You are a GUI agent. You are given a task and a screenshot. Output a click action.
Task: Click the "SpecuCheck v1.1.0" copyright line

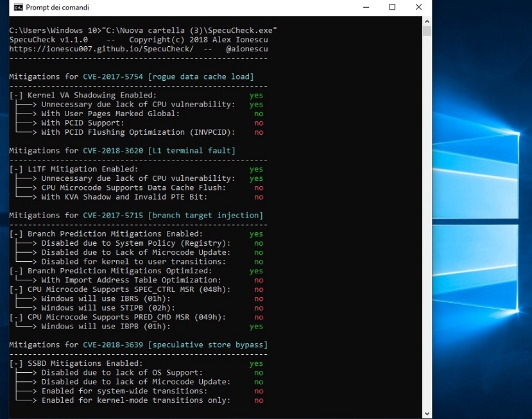point(139,40)
